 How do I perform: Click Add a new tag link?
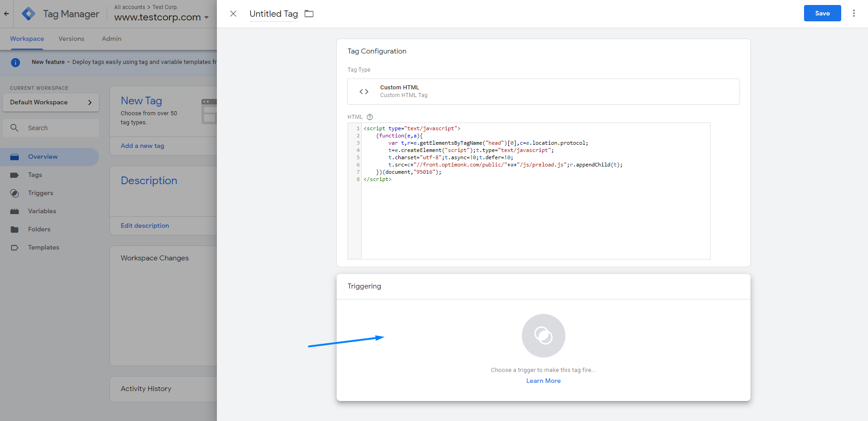point(142,146)
